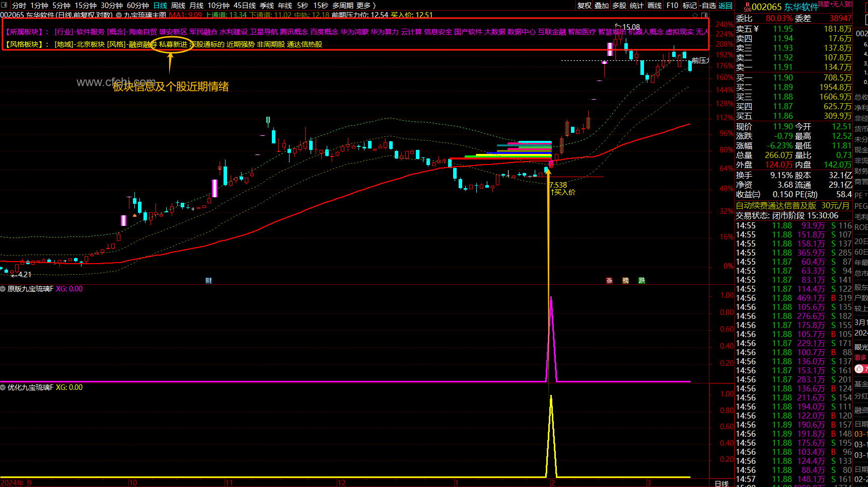This screenshot has width=868, height=487.
Task: Click the 腾讯概念 concept link
Action: tap(294, 32)
